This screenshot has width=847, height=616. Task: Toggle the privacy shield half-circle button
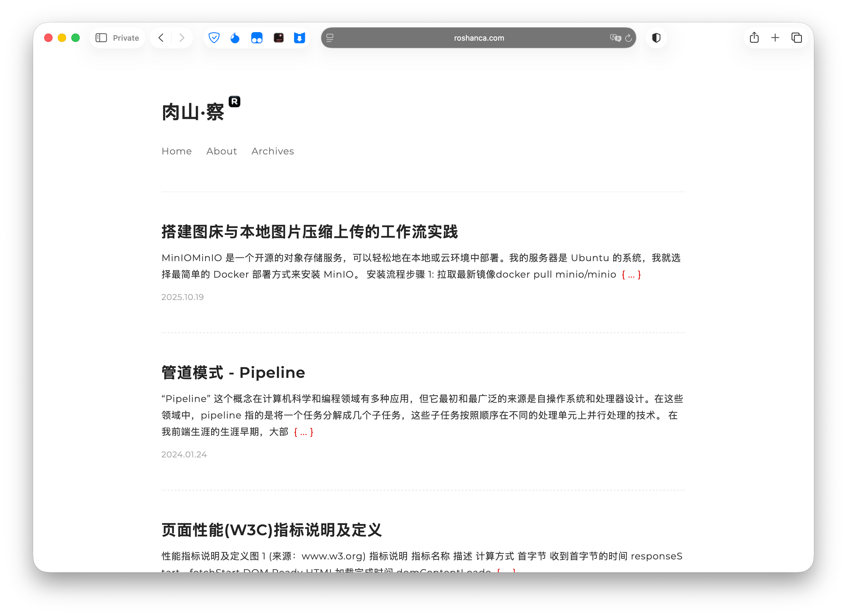click(x=656, y=38)
